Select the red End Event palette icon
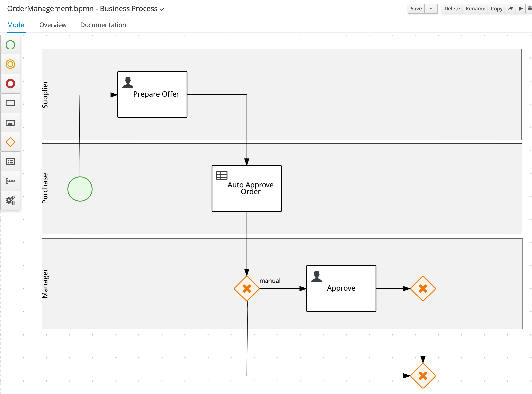 click(10, 84)
